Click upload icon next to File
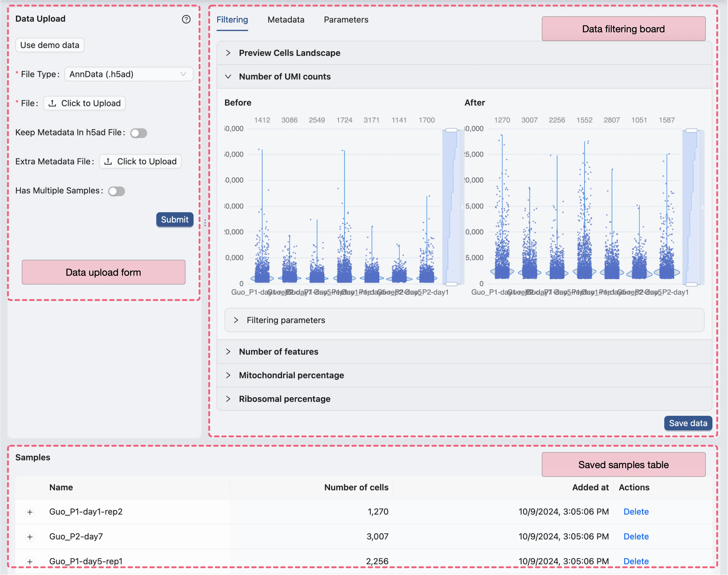This screenshot has width=728, height=575. pos(52,103)
